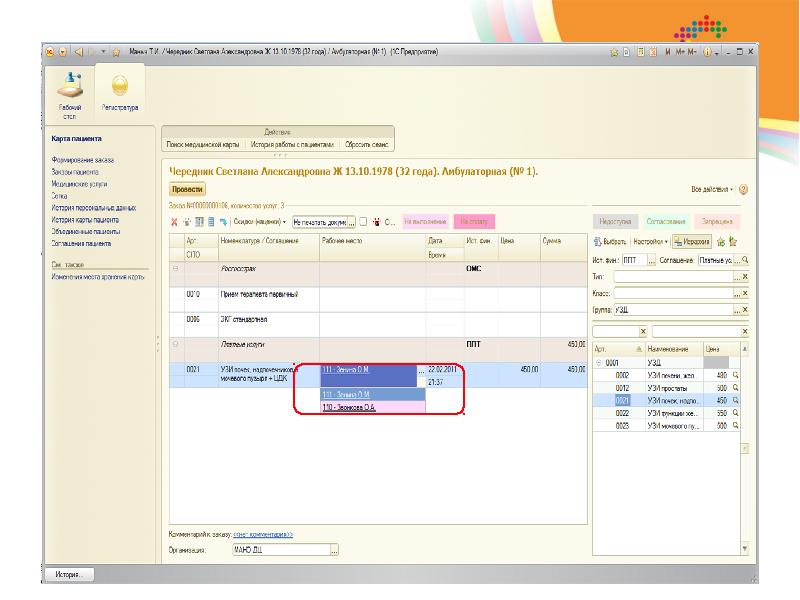Clear the Группа УЗД field with X
This screenshot has height=600, width=800.
coord(745,310)
